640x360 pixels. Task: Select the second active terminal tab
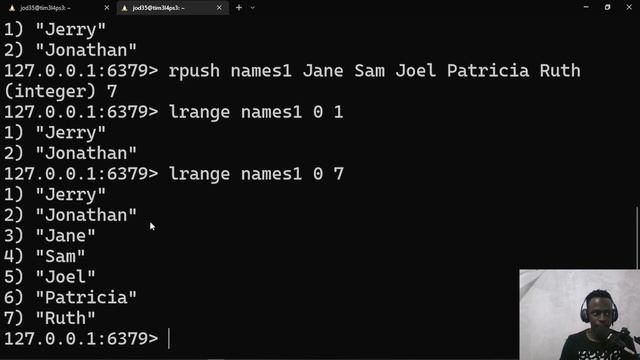click(x=173, y=8)
